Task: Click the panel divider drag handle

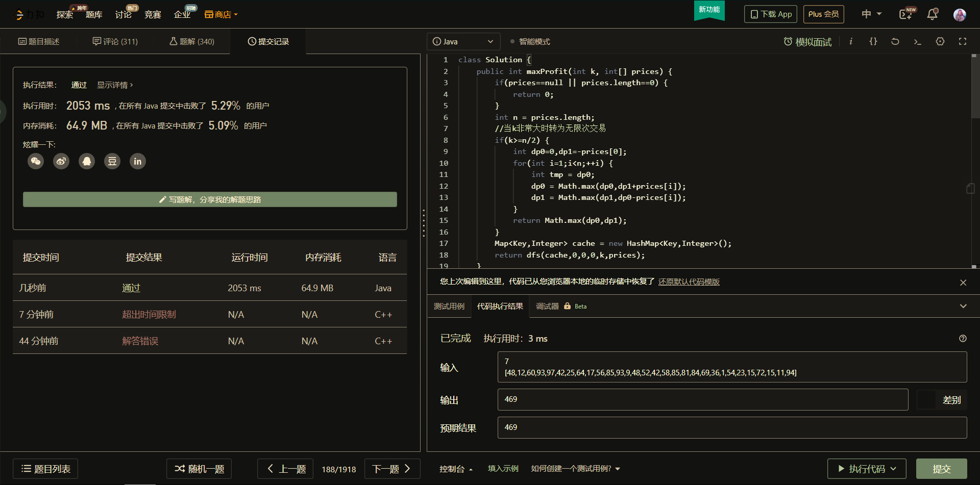Action: click(424, 223)
